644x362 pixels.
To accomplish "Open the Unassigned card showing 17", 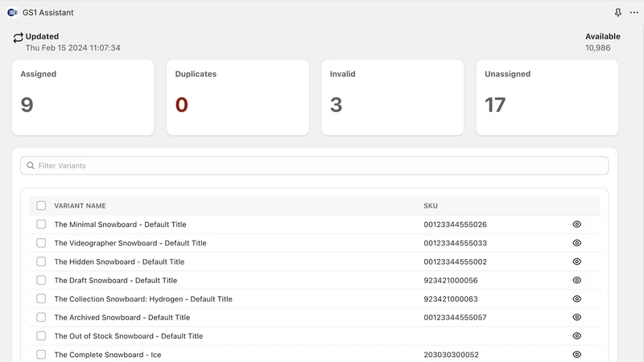I will point(547,97).
